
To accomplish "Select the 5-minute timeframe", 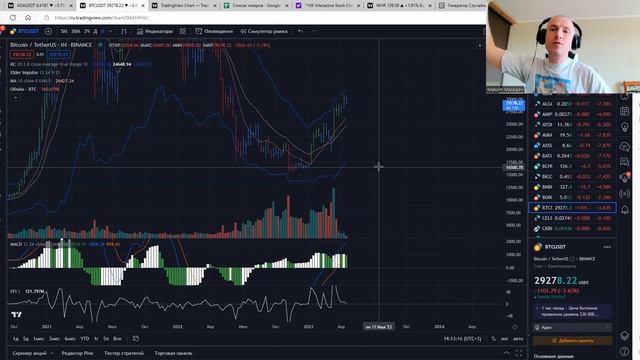I will click(64, 31).
